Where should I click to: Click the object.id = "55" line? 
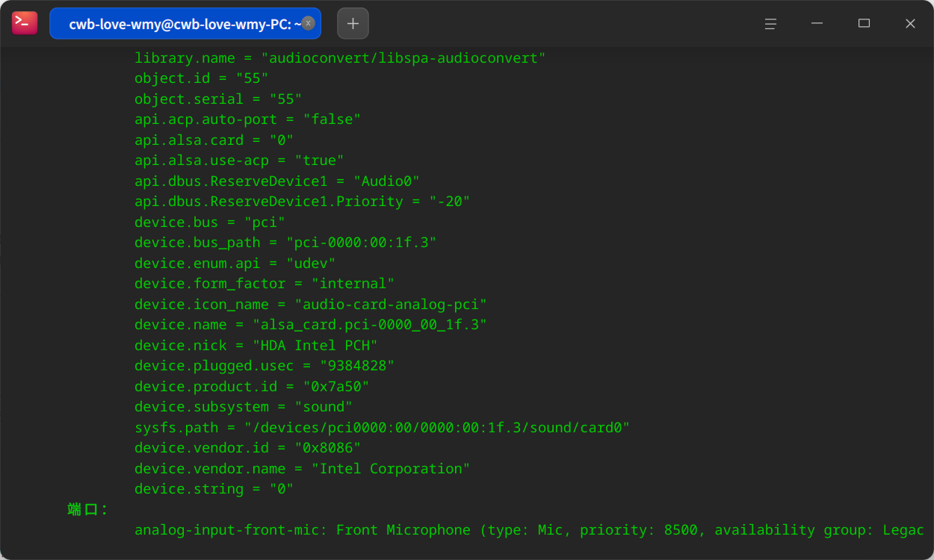(201, 78)
